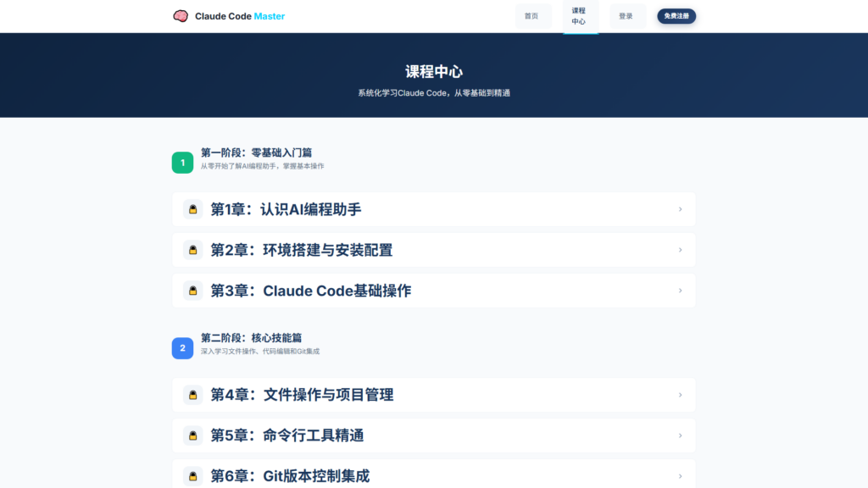Click the lock icon for 第2章
Image resolution: width=868 pixels, height=488 pixels.
(193, 250)
